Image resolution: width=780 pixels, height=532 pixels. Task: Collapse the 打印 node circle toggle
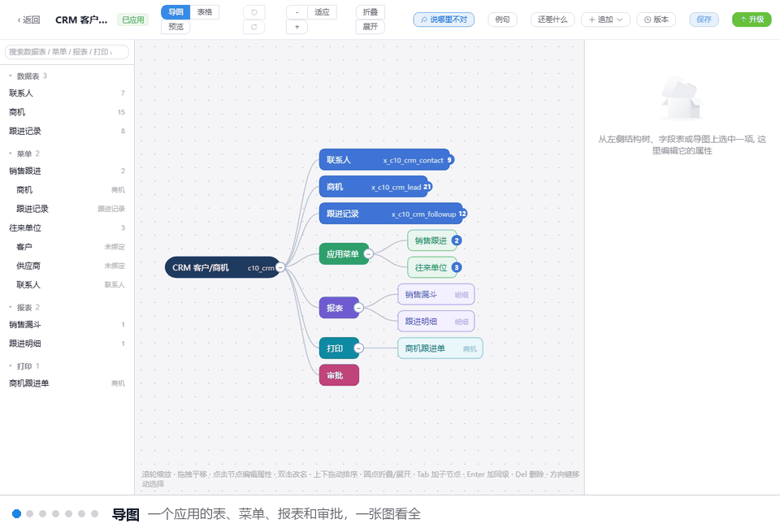(358, 348)
